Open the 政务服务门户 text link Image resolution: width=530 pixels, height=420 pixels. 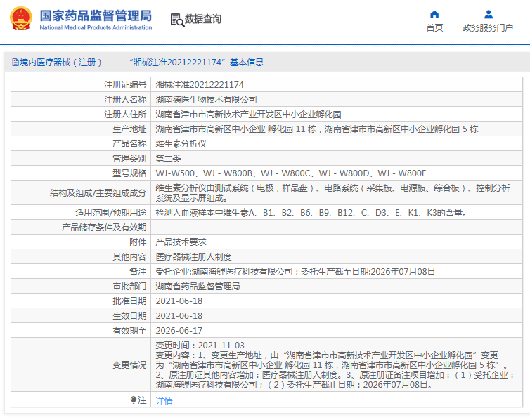coord(488,28)
